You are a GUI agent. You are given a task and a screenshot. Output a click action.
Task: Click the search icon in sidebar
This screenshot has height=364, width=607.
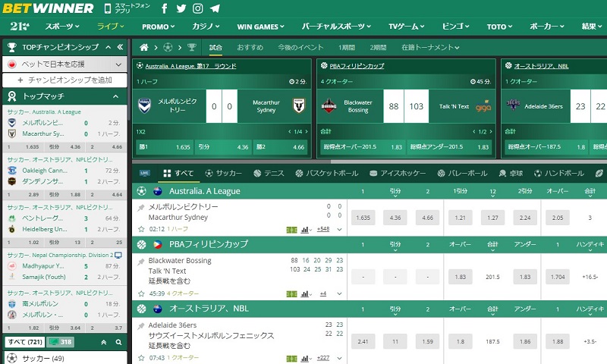click(x=118, y=342)
